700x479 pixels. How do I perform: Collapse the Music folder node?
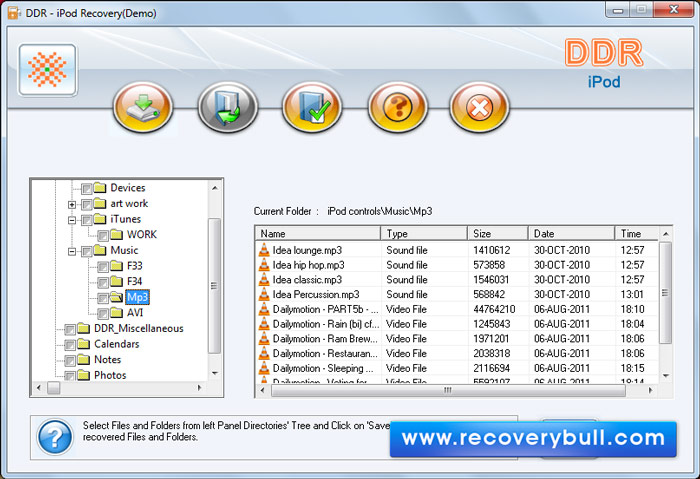[71, 251]
